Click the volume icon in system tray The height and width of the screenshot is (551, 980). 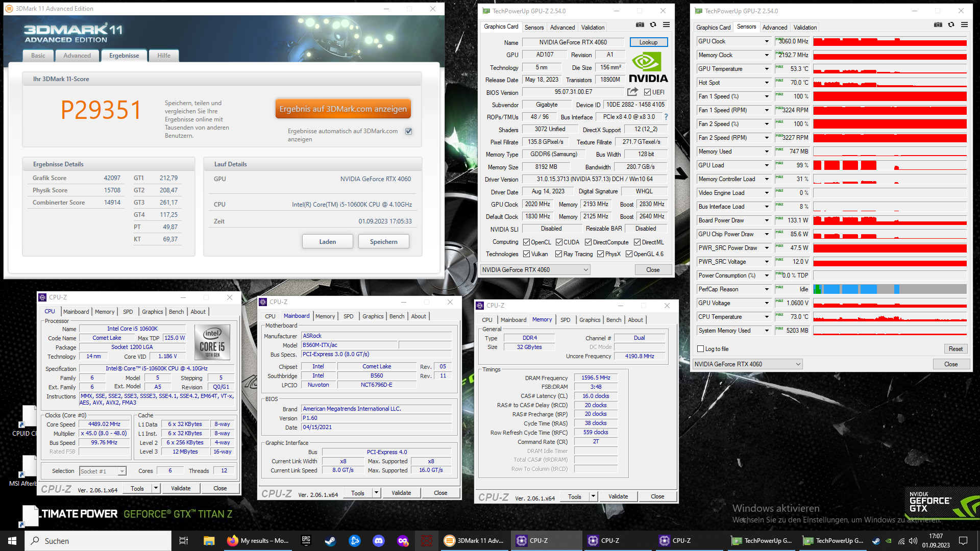(x=913, y=541)
